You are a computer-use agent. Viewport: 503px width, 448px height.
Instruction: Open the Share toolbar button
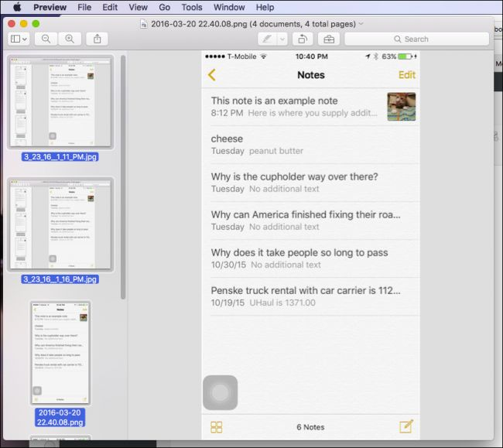coord(98,39)
